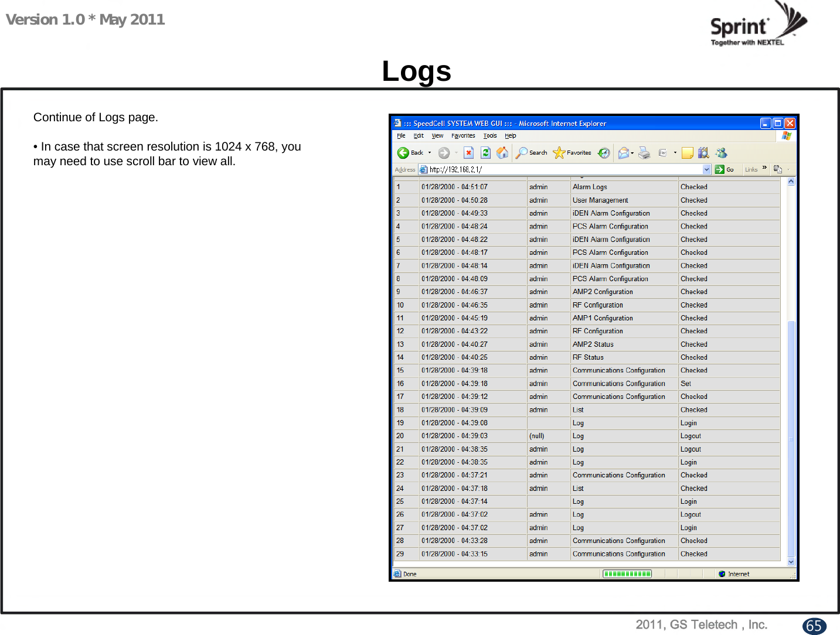Image resolution: width=840 pixels, height=635 pixels.
Task: Stop loading with the red X icon
Action: 468,153
